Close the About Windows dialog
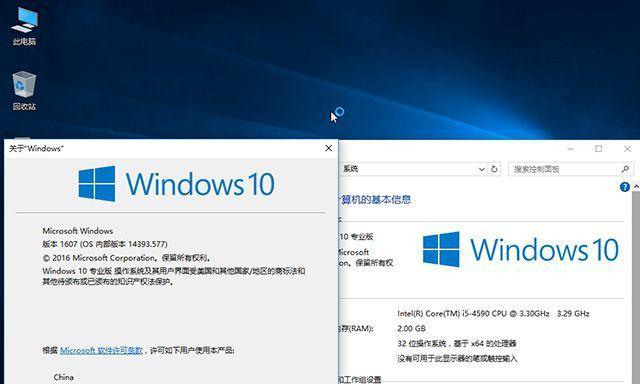 click(x=329, y=149)
